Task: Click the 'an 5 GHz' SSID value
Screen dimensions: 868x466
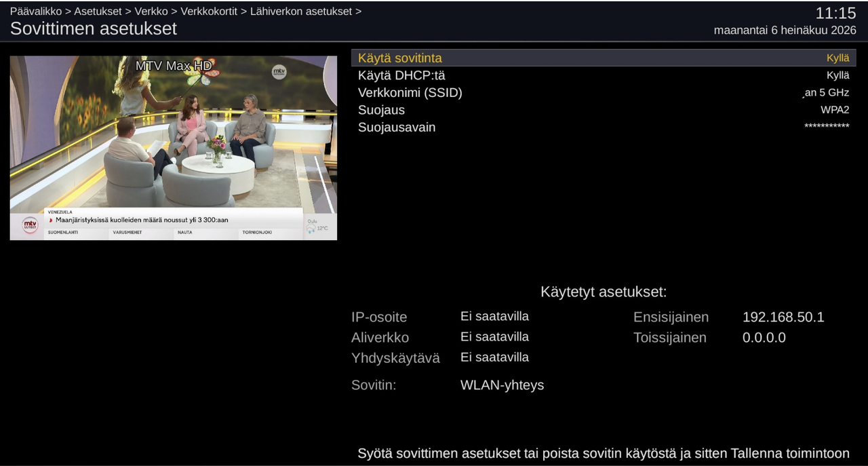Action: tap(826, 93)
